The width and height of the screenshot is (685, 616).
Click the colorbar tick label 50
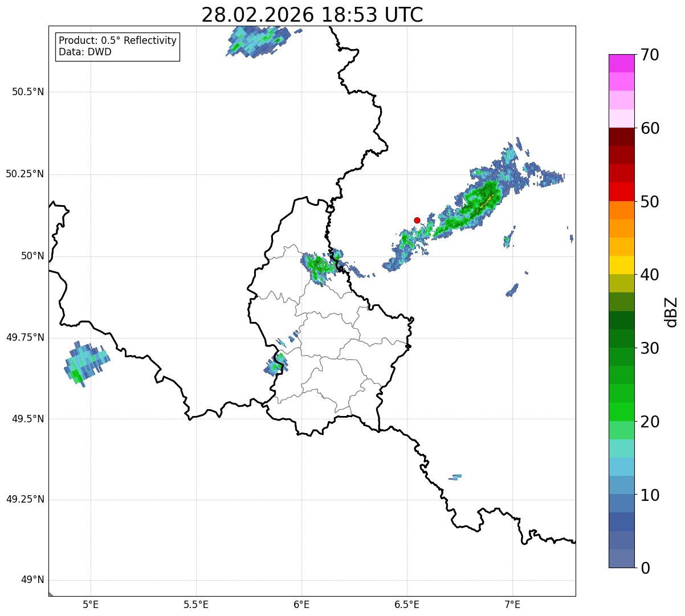pos(649,202)
